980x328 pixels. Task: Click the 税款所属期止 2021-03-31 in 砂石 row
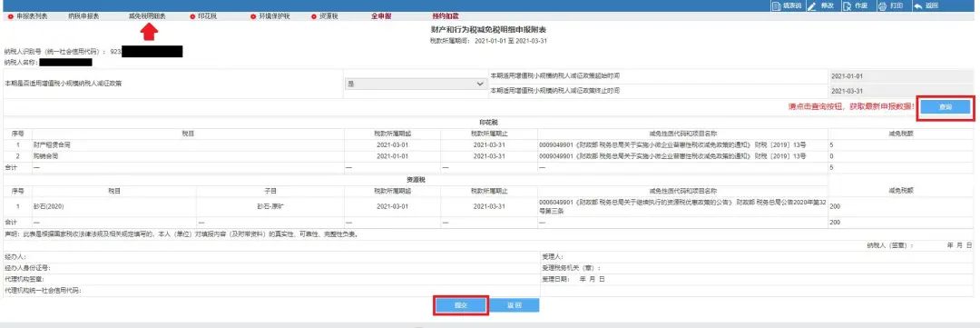coord(489,206)
